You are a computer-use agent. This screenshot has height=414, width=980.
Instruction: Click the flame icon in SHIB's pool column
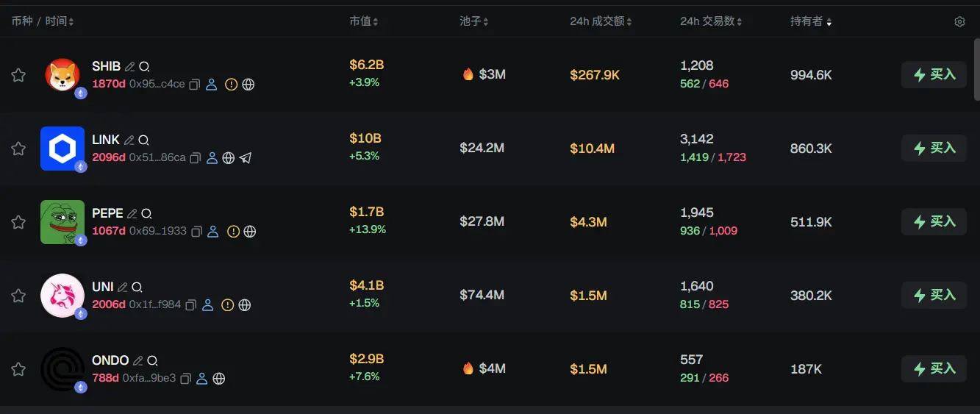[468, 74]
